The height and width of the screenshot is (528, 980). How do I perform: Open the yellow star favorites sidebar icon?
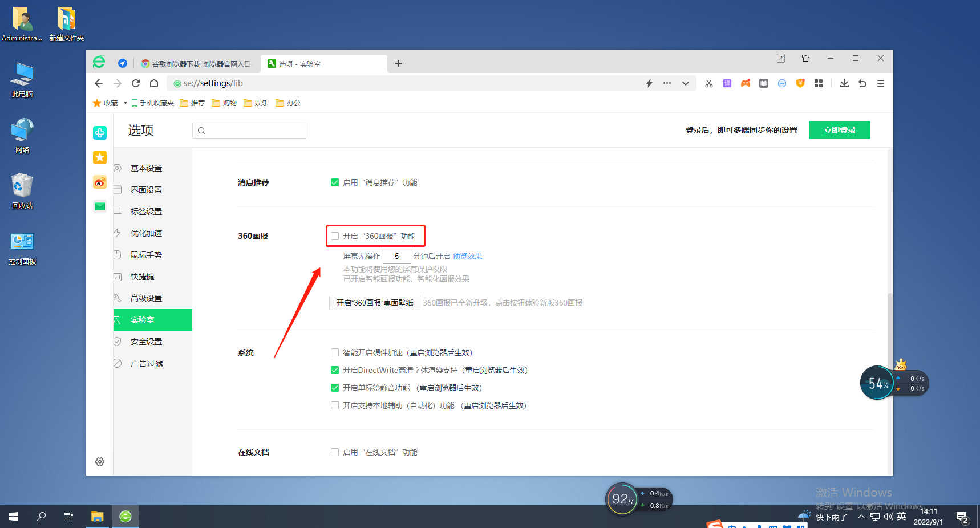(x=100, y=157)
